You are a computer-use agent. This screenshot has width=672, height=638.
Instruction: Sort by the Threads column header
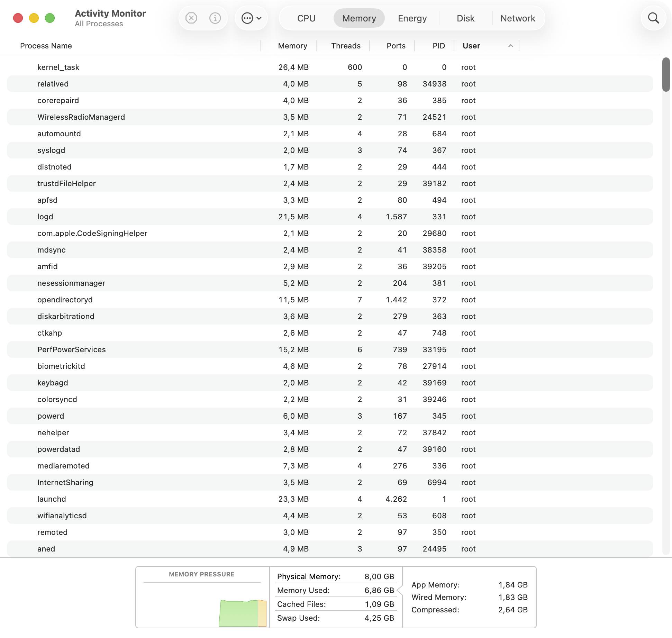click(x=345, y=46)
